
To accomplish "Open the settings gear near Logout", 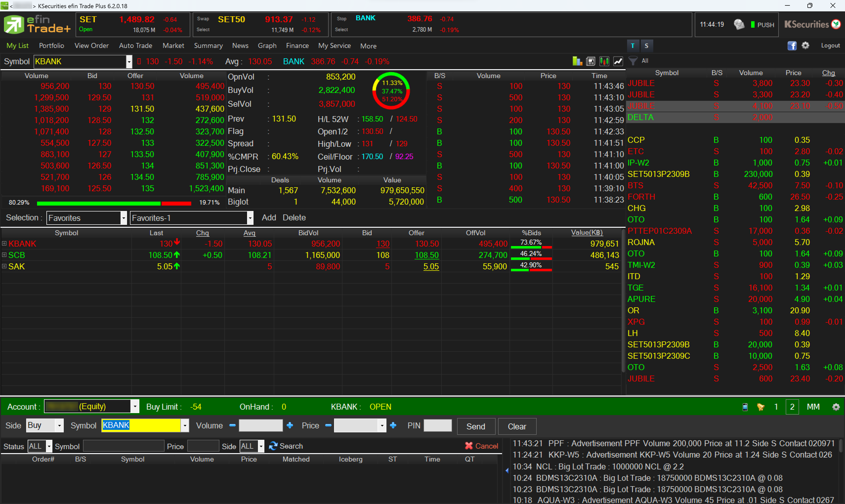I will point(806,45).
